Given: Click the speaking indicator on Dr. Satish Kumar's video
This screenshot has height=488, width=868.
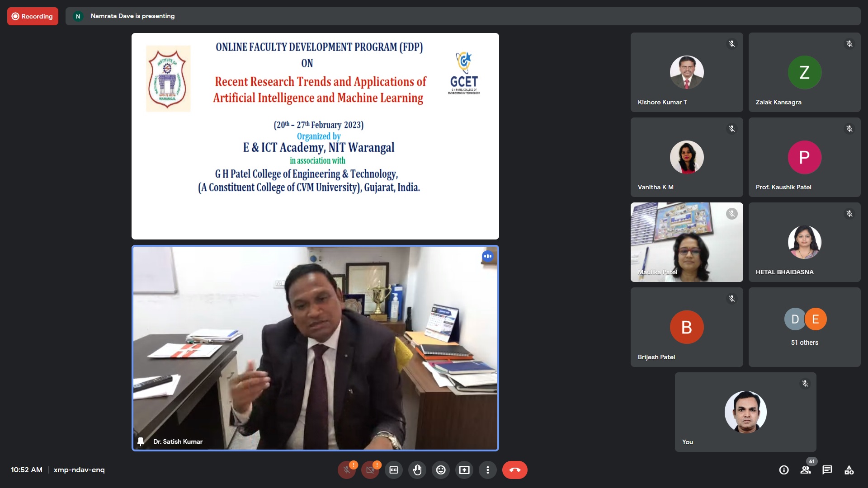Looking at the screenshot, I should (x=487, y=256).
